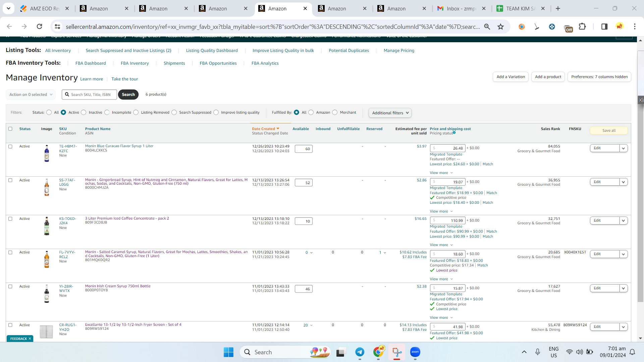Select Fulfilled By Amazon radio
The width and height of the screenshot is (644, 362).
tap(311, 112)
